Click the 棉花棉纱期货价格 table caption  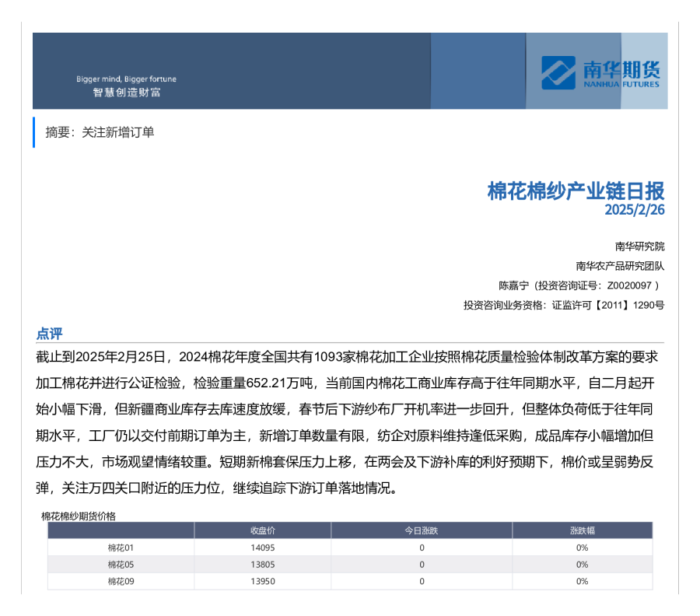[x=78, y=516]
